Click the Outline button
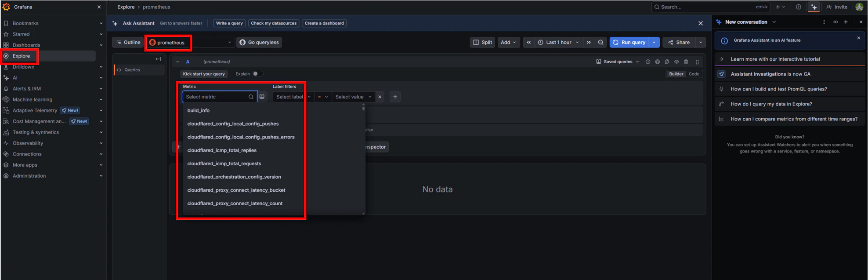Image resolution: width=868 pixels, height=280 pixels. 128,42
